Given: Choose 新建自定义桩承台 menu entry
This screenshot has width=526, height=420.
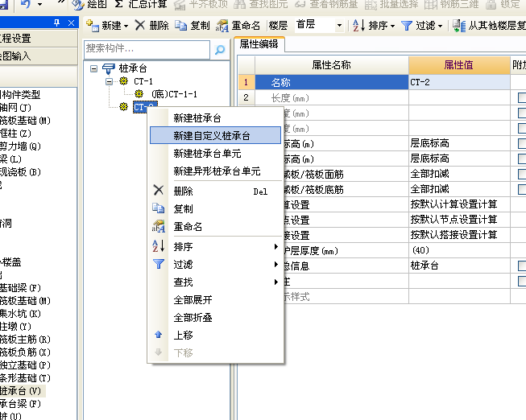Looking at the screenshot, I should pyautogui.click(x=215, y=135).
